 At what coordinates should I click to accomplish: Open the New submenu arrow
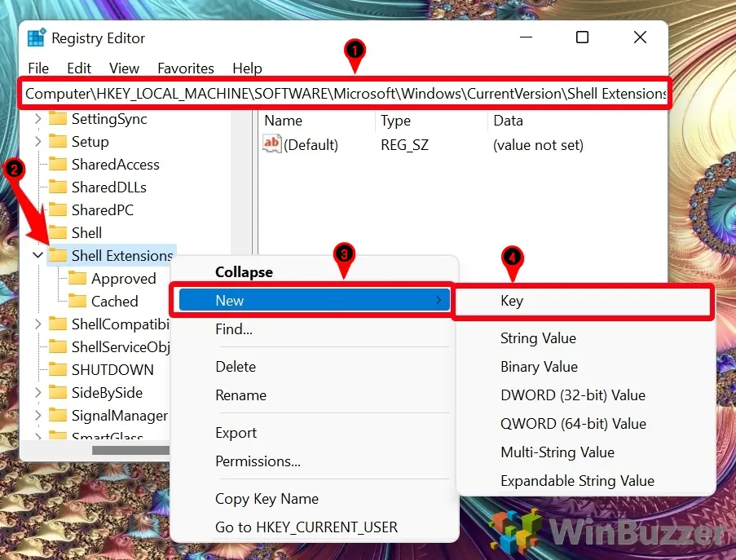click(439, 300)
